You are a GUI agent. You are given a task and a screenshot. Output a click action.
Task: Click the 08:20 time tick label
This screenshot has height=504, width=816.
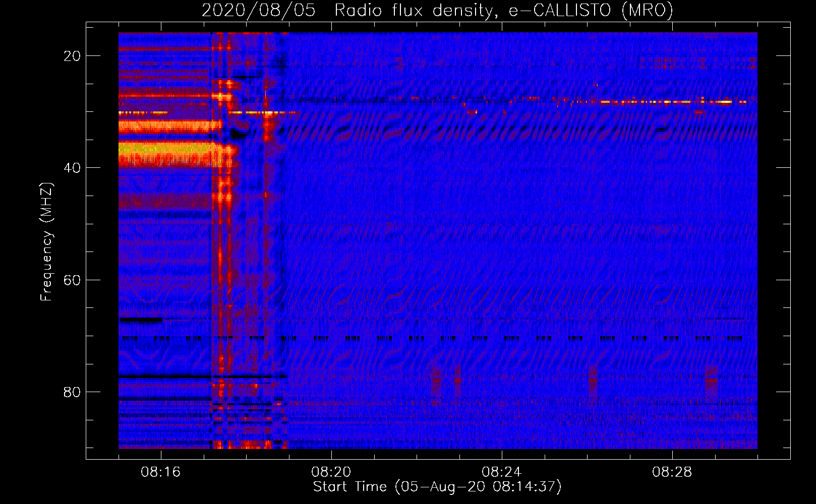(x=331, y=472)
